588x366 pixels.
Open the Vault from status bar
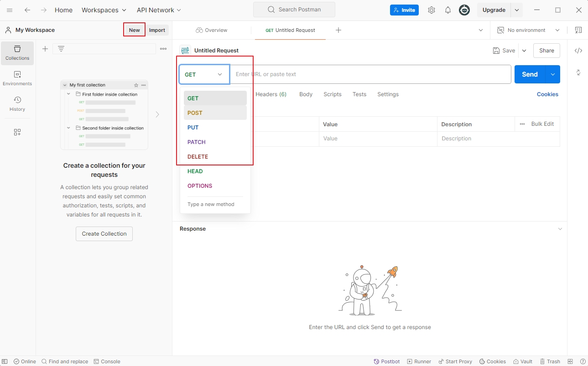523,361
